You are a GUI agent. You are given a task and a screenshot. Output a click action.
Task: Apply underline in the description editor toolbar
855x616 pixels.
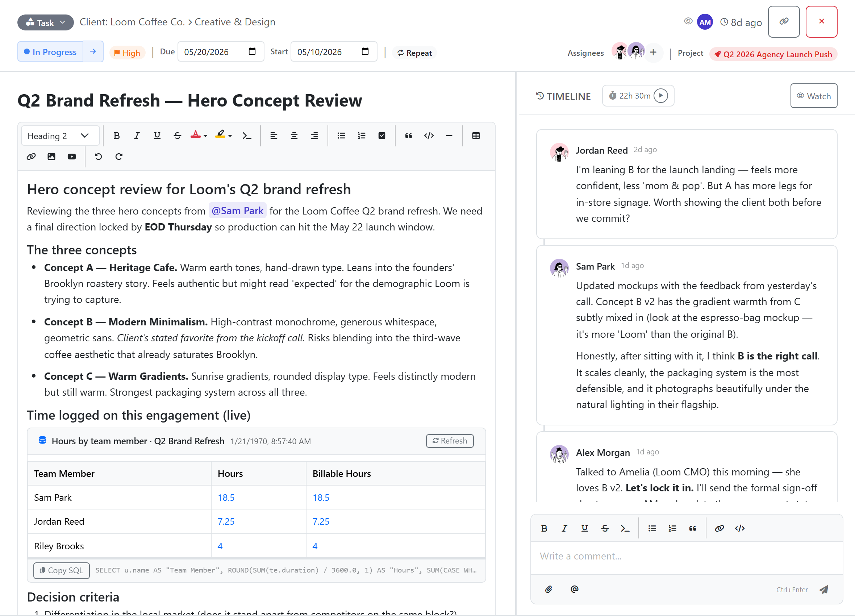coord(157,136)
